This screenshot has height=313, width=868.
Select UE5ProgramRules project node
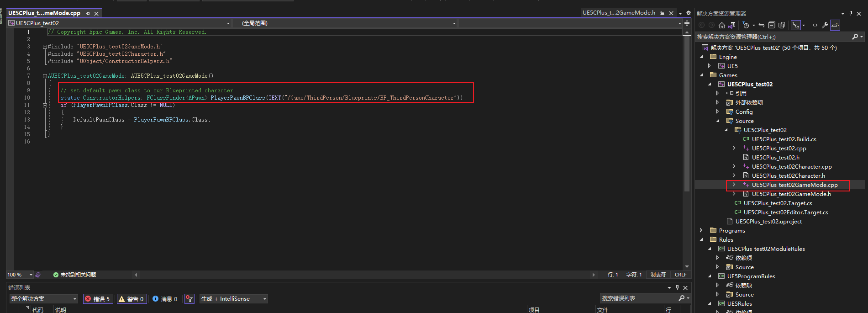click(x=751, y=276)
